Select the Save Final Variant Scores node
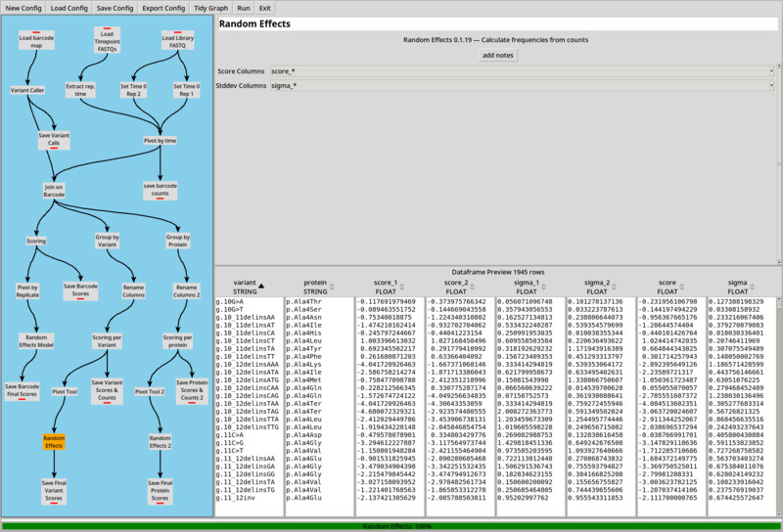This screenshot has width=783, height=532. pyautogui.click(x=54, y=492)
